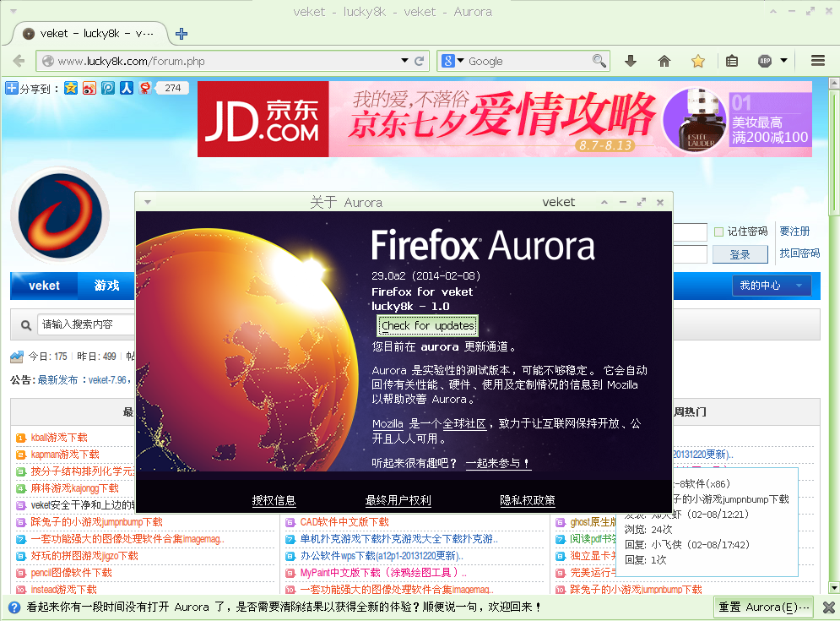Click the page vertical scrollbar thumb
The width and height of the screenshot is (840, 621).
833,153
